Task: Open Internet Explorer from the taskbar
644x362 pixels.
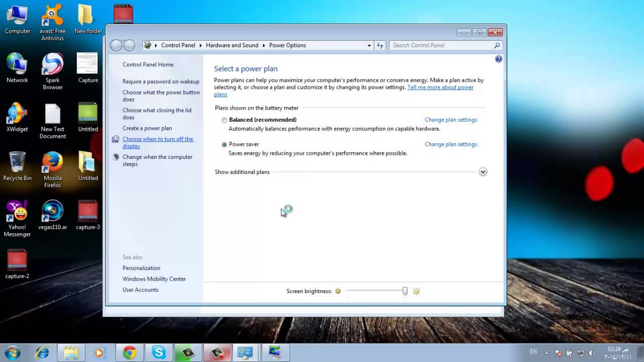Action: [42, 353]
